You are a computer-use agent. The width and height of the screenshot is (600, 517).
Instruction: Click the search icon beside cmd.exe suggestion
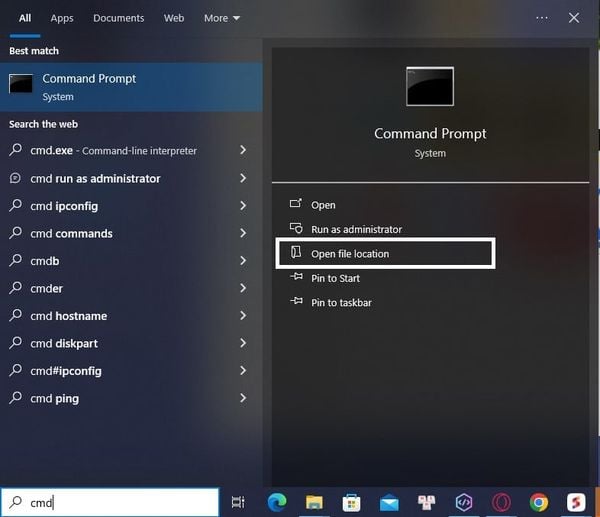(x=15, y=150)
